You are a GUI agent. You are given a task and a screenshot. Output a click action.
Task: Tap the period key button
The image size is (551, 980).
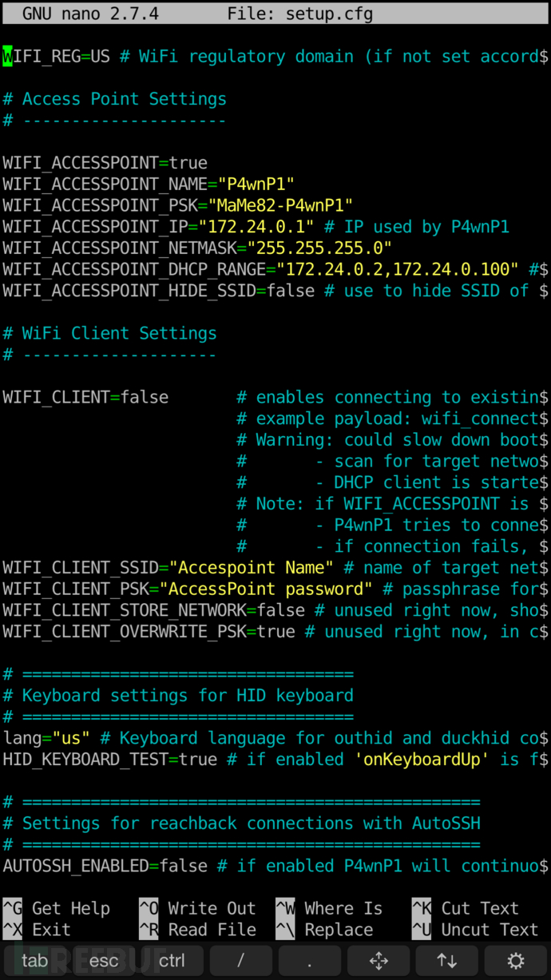click(309, 960)
